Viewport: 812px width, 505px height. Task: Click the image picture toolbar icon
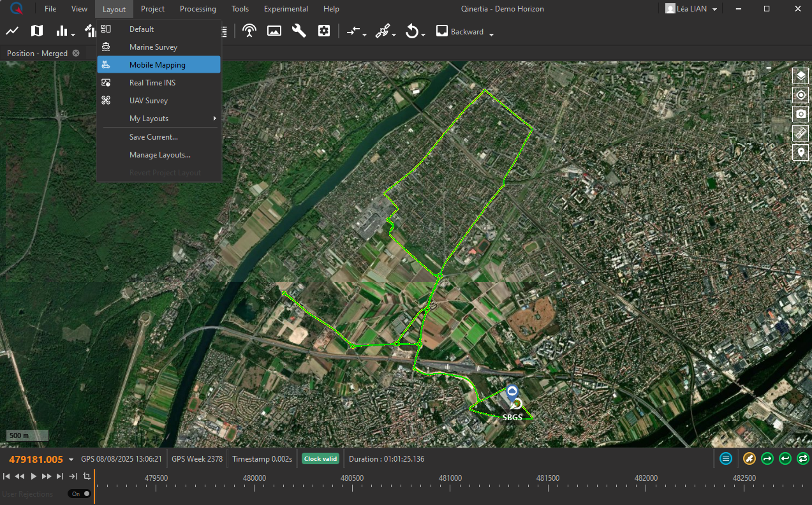274,31
